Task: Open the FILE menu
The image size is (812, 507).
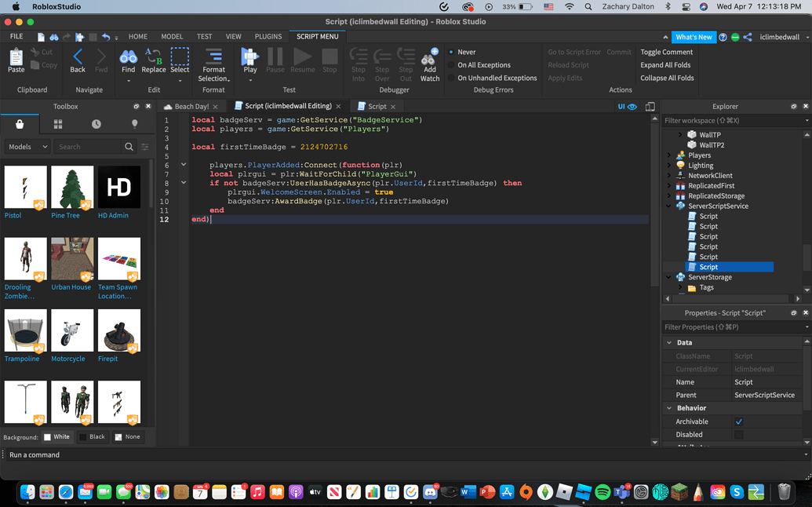Action: 16,37
